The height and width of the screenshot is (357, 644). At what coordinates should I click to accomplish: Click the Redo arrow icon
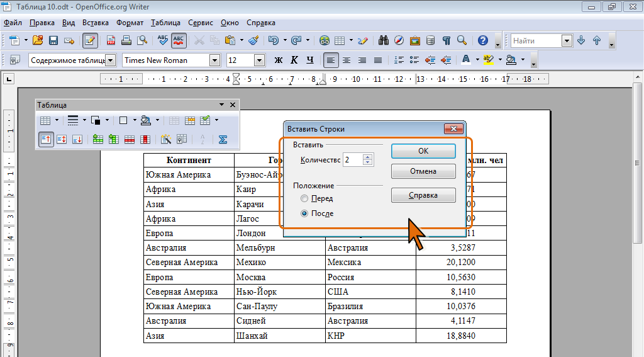[296, 40]
